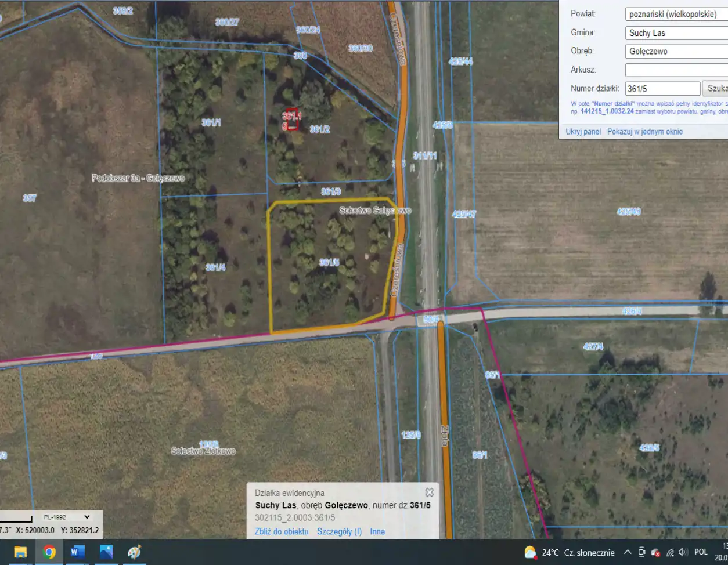Switch to Google Chrome in the taskbar
The image size is (728, 565).
click(x=49, y=552)
